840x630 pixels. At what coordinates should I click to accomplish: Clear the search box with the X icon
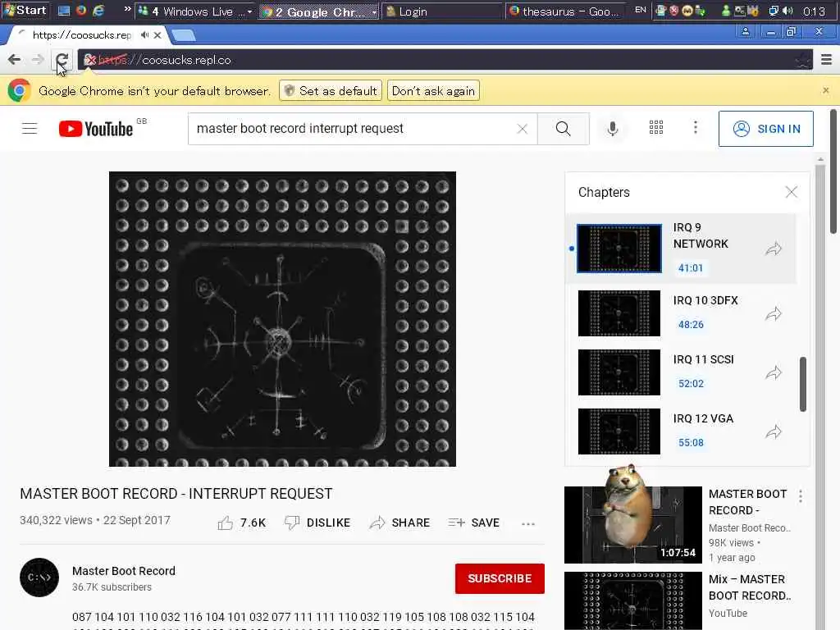523,129
